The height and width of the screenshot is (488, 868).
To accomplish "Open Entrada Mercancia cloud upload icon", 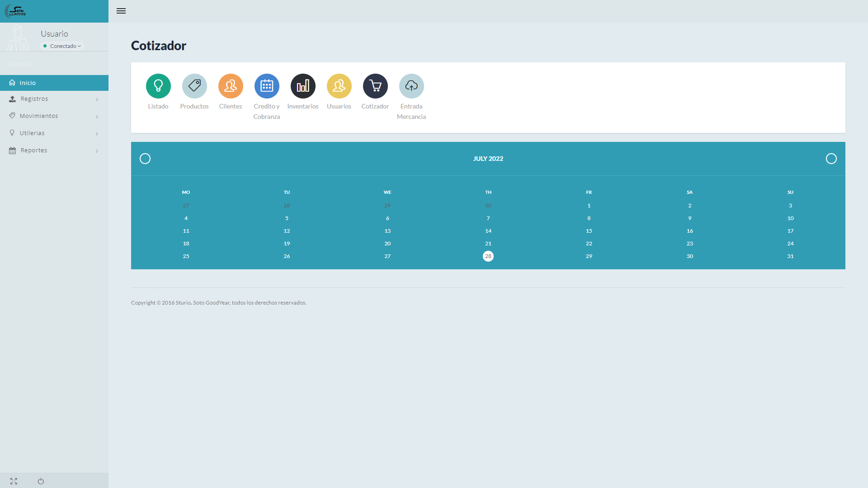I will [x=411, y=86].
